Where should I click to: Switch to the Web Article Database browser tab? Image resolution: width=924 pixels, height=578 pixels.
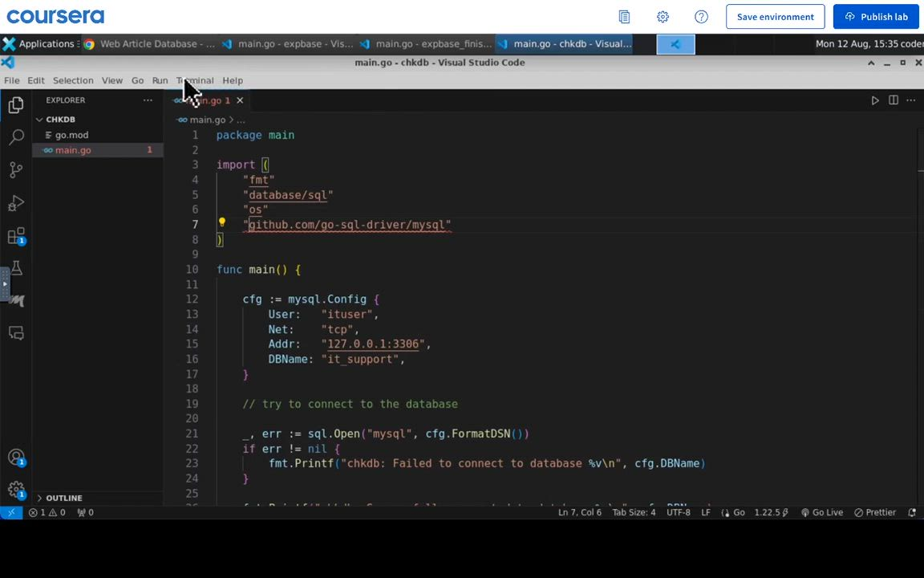(x=149, y=44)
